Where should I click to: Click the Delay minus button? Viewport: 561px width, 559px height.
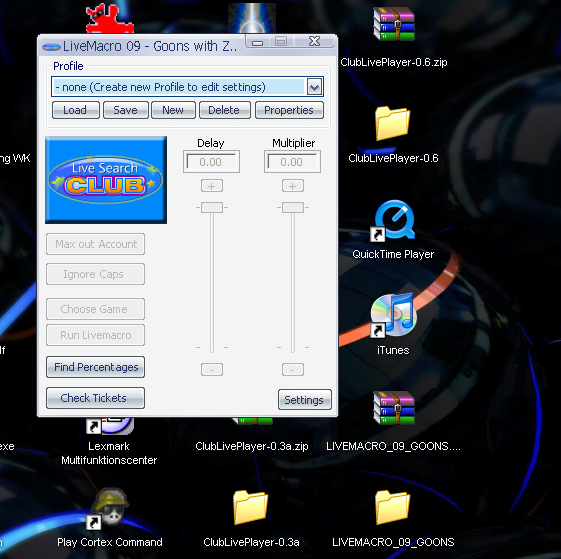coord(212,369)
